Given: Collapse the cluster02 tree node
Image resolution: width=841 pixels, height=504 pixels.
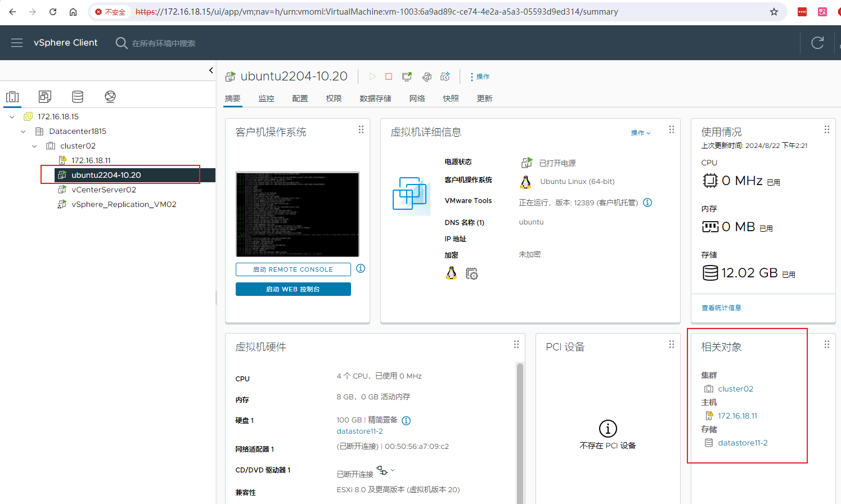Looking at the screenshot, I should click(x=34, y=146).
